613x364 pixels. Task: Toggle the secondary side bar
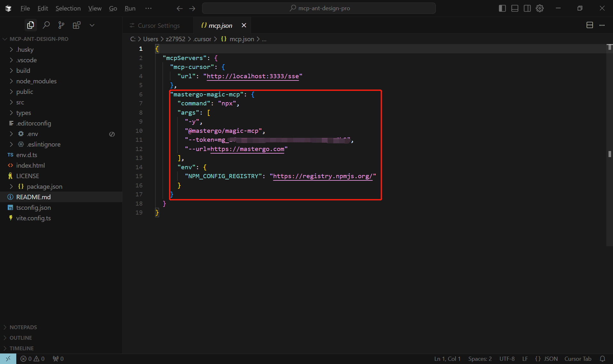coord(527,8)
